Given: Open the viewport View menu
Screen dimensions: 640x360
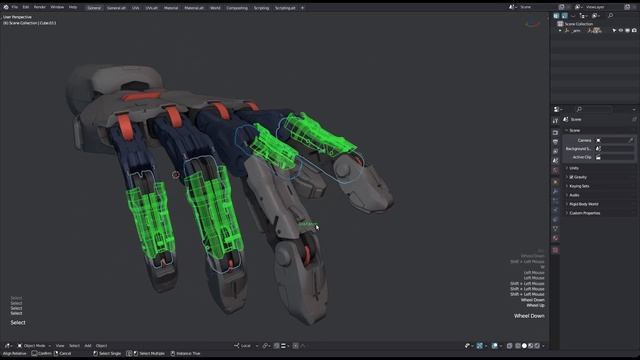Looking at the screenshot, I should point(60,346).
